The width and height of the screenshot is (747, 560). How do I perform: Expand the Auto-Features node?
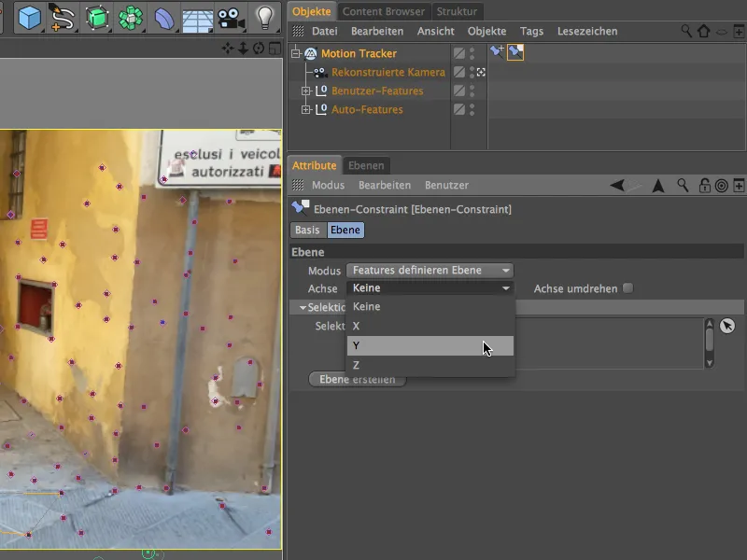[306, 109]
